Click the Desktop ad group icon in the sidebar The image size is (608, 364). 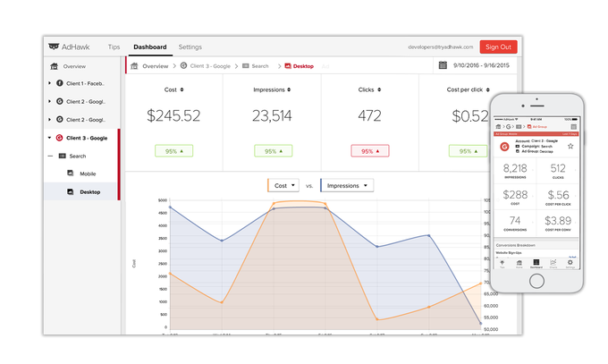(70, 191)
